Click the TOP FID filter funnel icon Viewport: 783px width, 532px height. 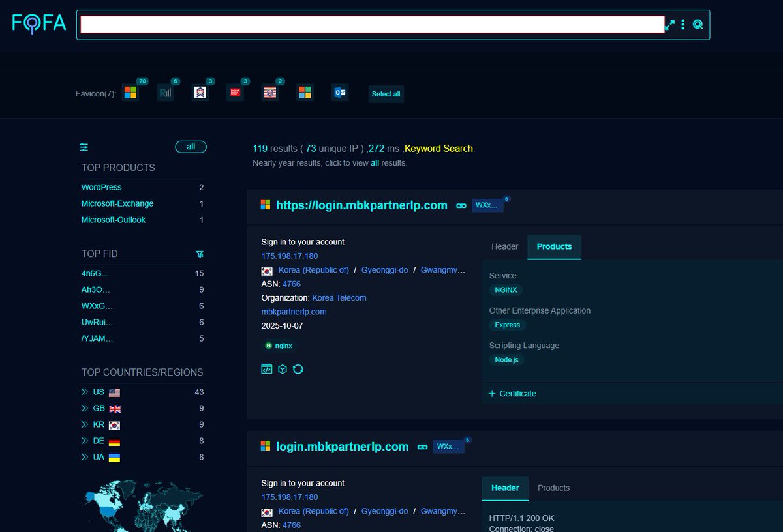[200, 254]
